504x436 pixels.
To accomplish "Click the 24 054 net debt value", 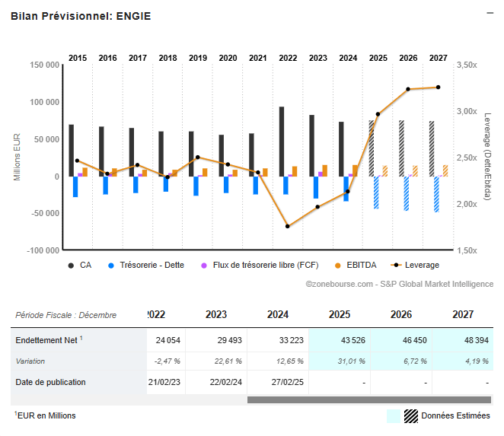I will click(168, 340).
